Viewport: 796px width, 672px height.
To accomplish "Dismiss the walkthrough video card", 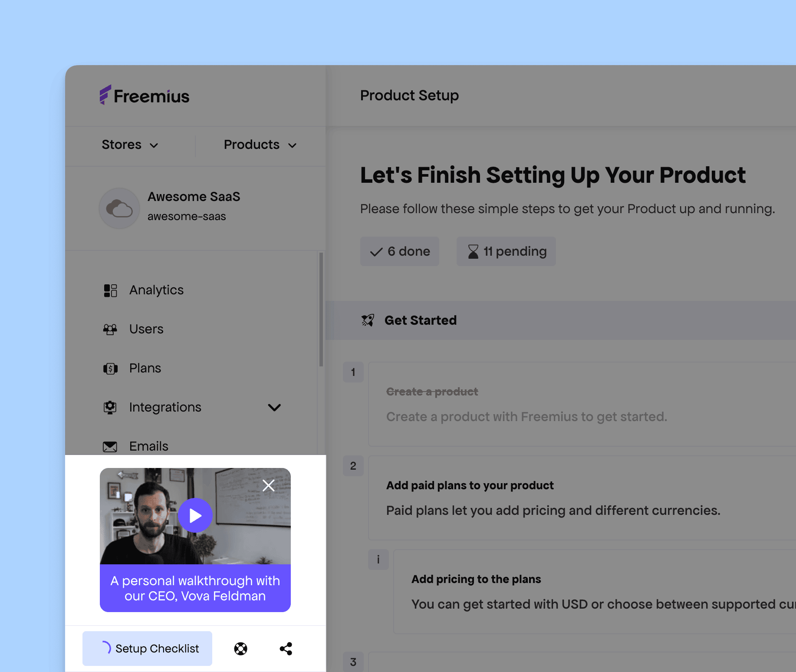I will coord(269,485).
